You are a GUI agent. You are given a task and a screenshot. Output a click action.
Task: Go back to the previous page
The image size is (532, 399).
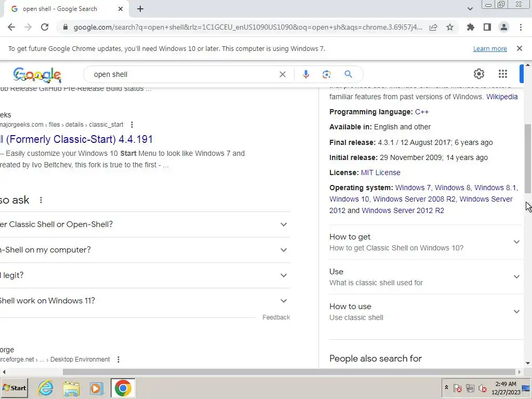click(11, 27)
